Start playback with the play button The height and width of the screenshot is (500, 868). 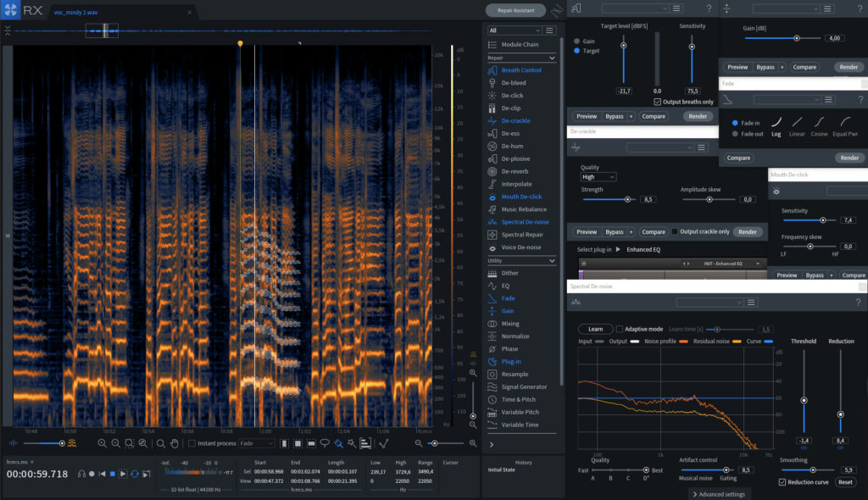(123, 474)
